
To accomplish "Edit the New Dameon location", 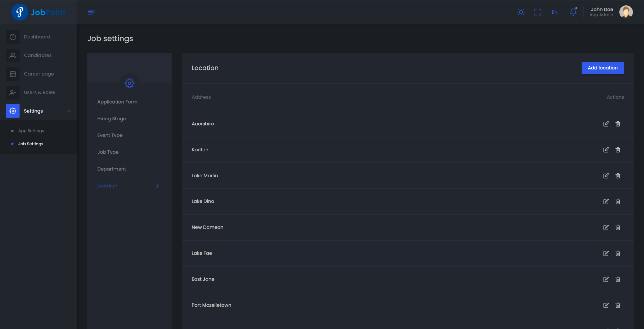I will (x=606, y=228).
